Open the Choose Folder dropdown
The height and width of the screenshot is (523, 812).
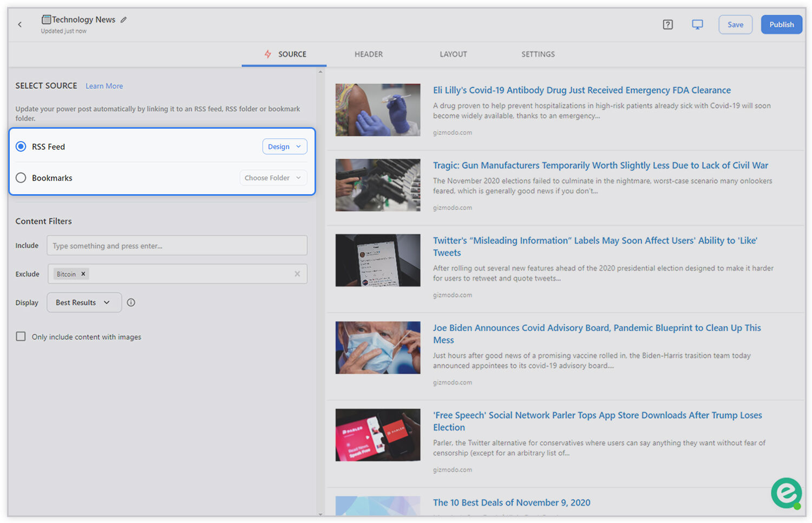(273, 178)
